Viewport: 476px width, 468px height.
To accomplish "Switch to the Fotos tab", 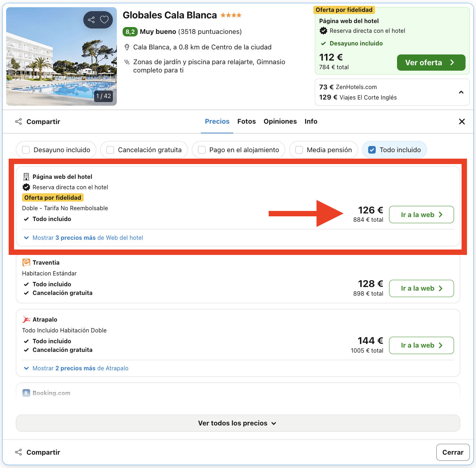I will 246,122.
